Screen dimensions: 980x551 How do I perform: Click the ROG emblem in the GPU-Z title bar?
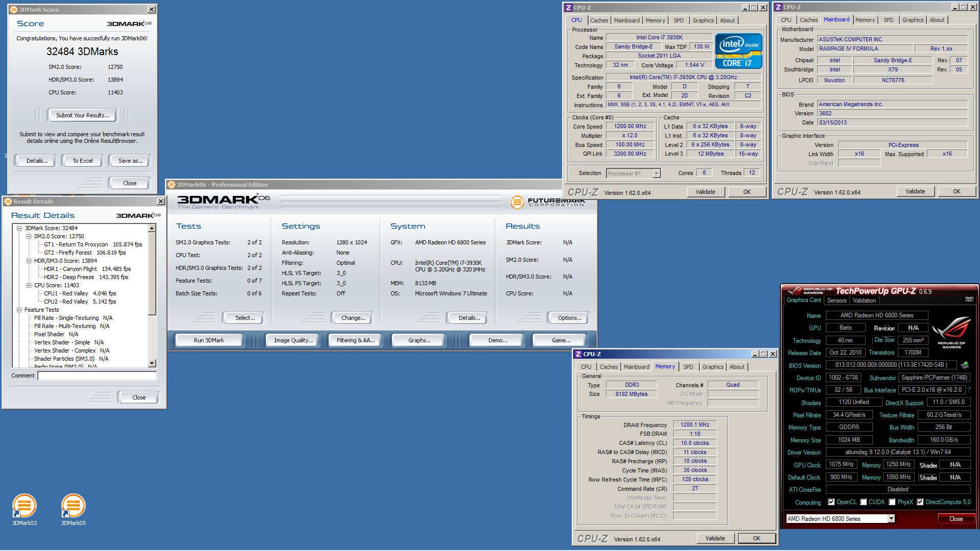(794, 291)
